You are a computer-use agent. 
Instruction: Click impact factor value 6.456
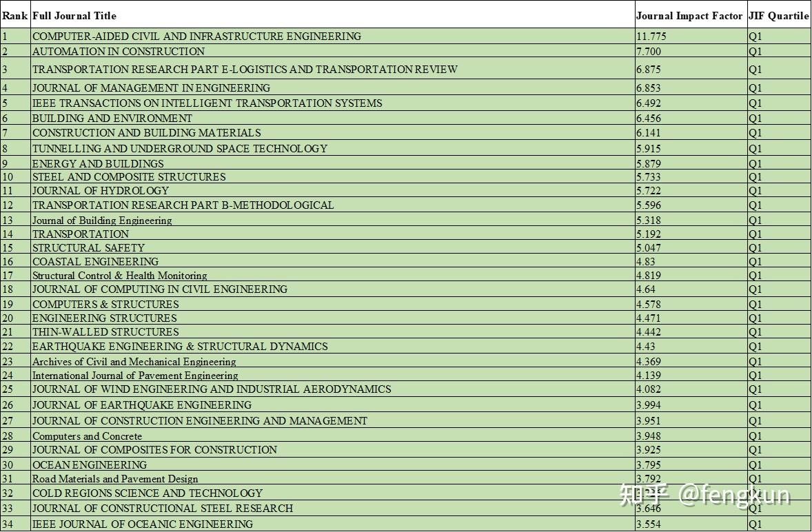pos(649,118)
